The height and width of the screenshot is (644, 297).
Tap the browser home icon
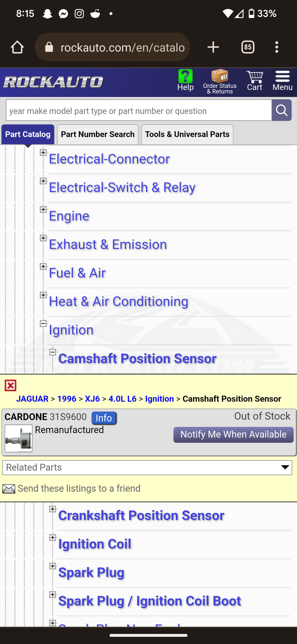[x=17, y=48]
